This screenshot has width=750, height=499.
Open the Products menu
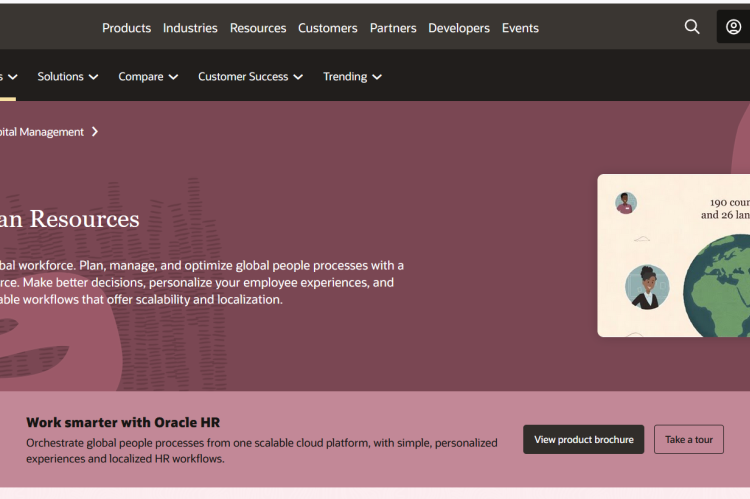[126, 28]
